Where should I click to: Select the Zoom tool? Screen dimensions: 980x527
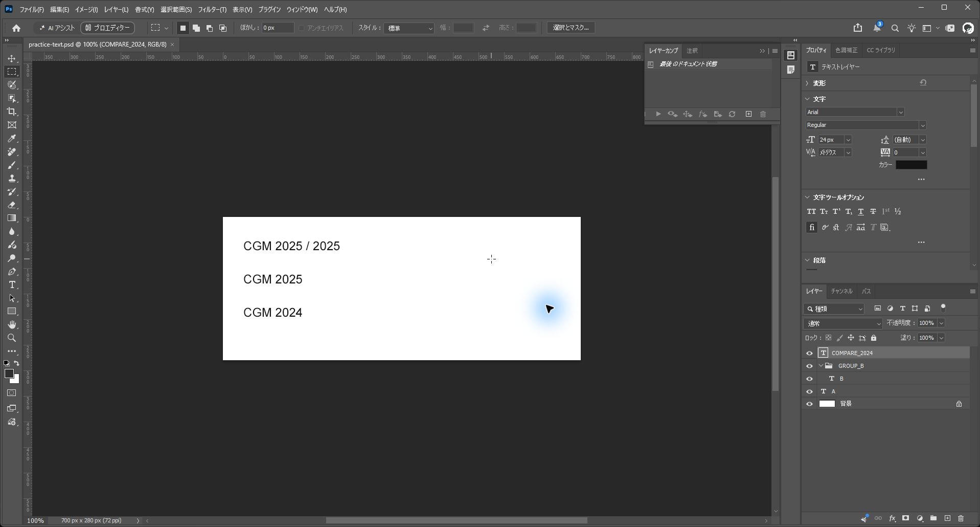[12, 338]
